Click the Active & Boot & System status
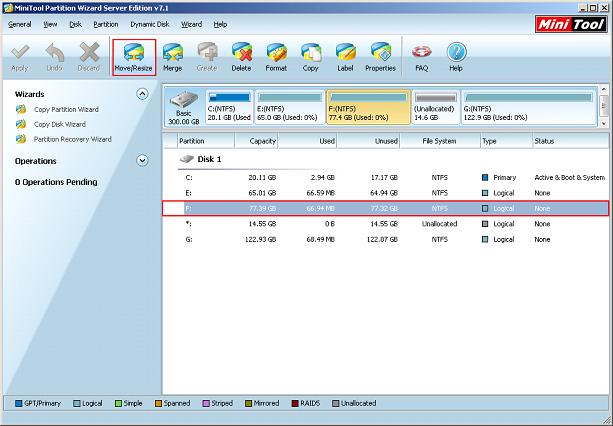This screenshot has width=613, height=426. click(570, 177)
